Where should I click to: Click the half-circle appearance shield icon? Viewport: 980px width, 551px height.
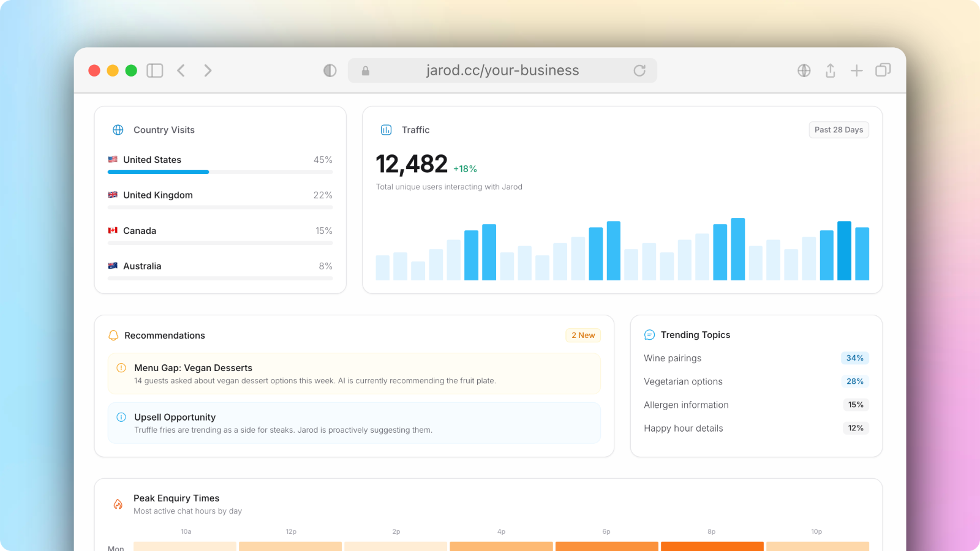click(330, 70)
